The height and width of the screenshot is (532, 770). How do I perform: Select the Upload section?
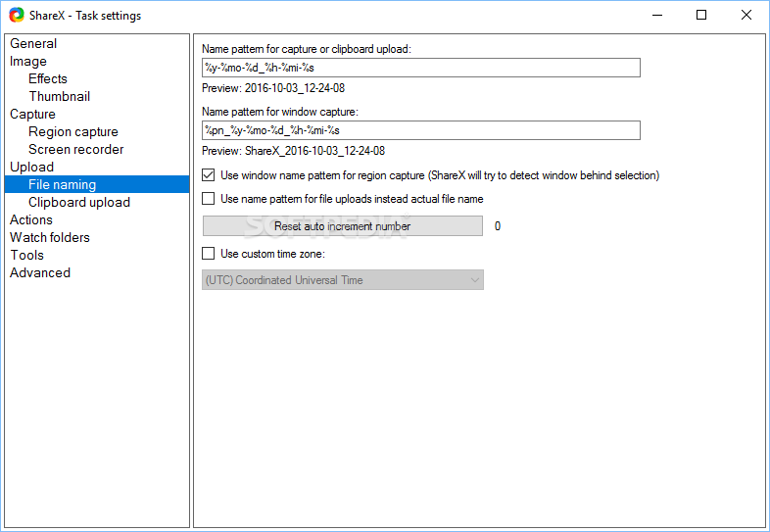pos(32,167)
